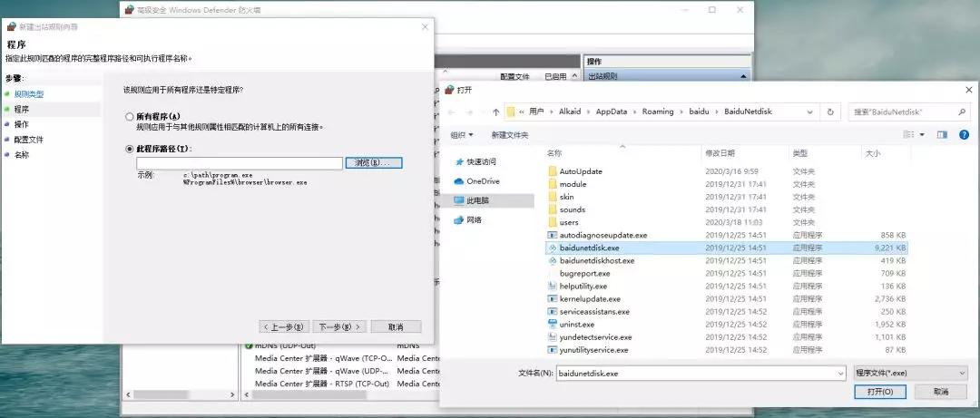980x418 pixels.
Task: Click the OneDrive cloud icon
Action: pos(459,181)
